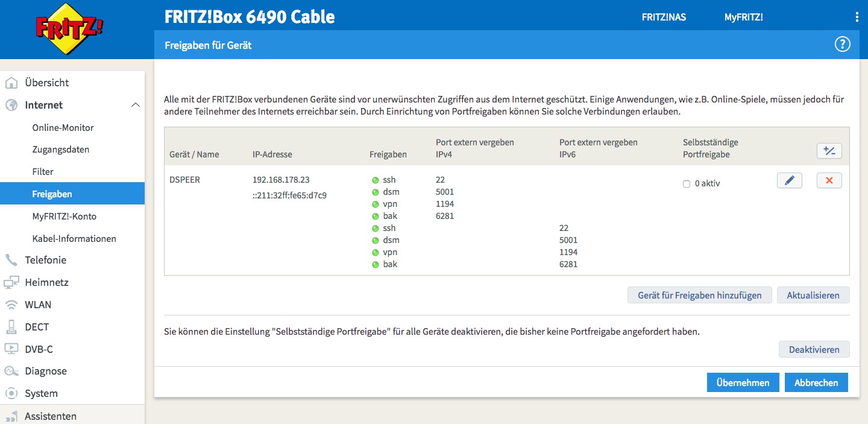The width and height of the screenshot is (868, 424).
Task: Collapse the Internet menu chevron
Action: coord(135,105)
